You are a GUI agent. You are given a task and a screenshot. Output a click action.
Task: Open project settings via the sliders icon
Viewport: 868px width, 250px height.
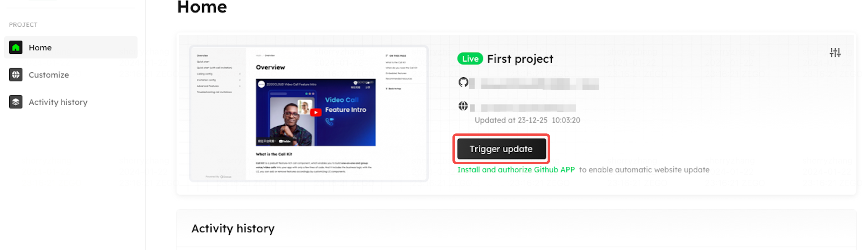tap(835, 53)
